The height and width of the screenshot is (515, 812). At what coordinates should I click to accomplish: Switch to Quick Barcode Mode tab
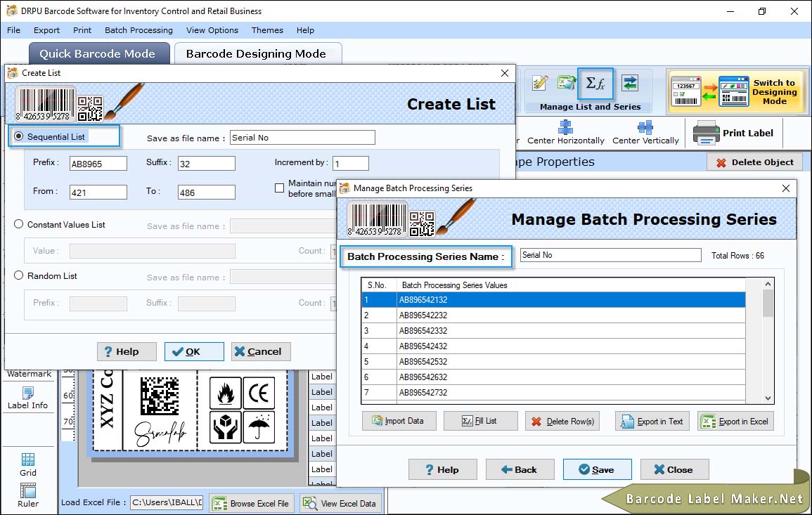[x=99, y=54]
